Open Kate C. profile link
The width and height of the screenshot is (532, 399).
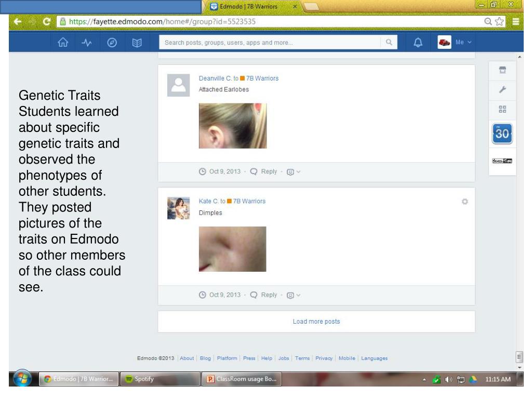(209, 201)
